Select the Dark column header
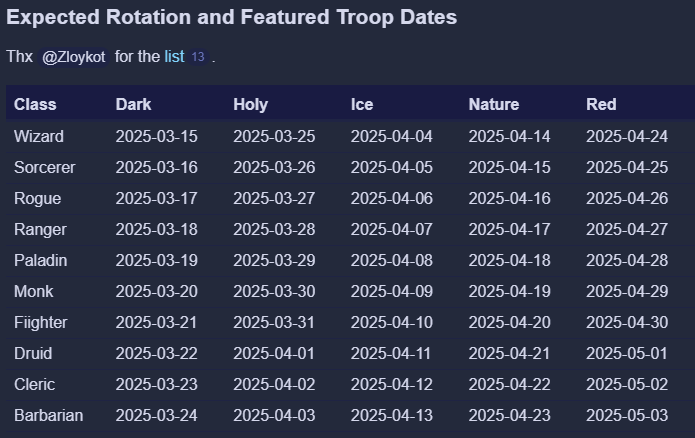Image resolution: width=695 pixels, height=438 pixels. pos(134,104)
